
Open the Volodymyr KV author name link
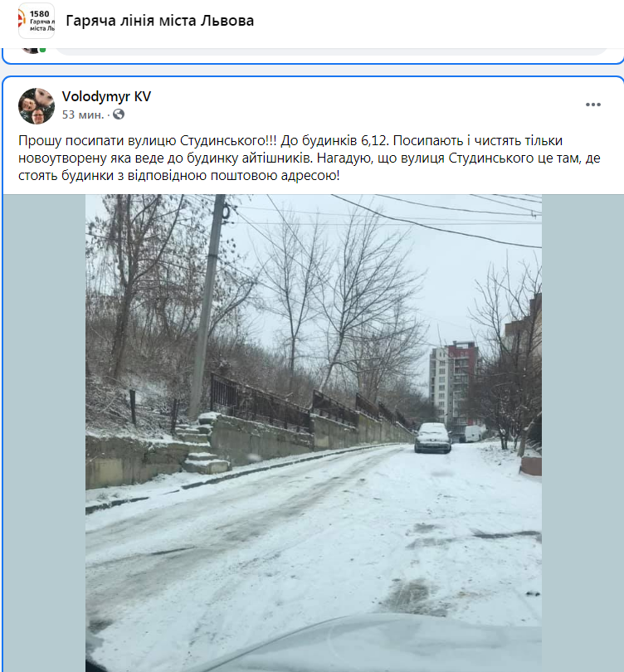point(106,96)
